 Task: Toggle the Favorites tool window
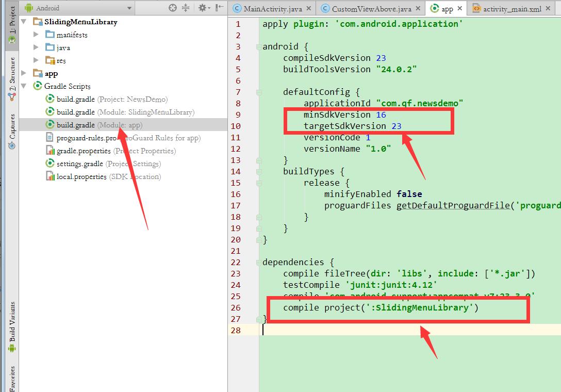pos(12,378)
